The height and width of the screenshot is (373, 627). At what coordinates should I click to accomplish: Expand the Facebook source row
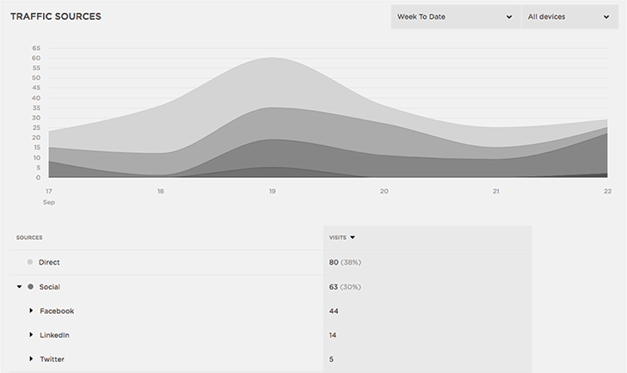31,311
